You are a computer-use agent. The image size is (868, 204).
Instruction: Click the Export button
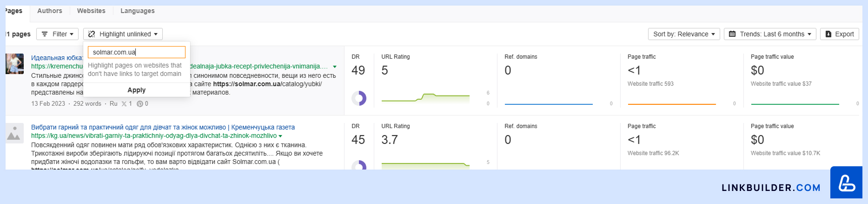[840, 34]
